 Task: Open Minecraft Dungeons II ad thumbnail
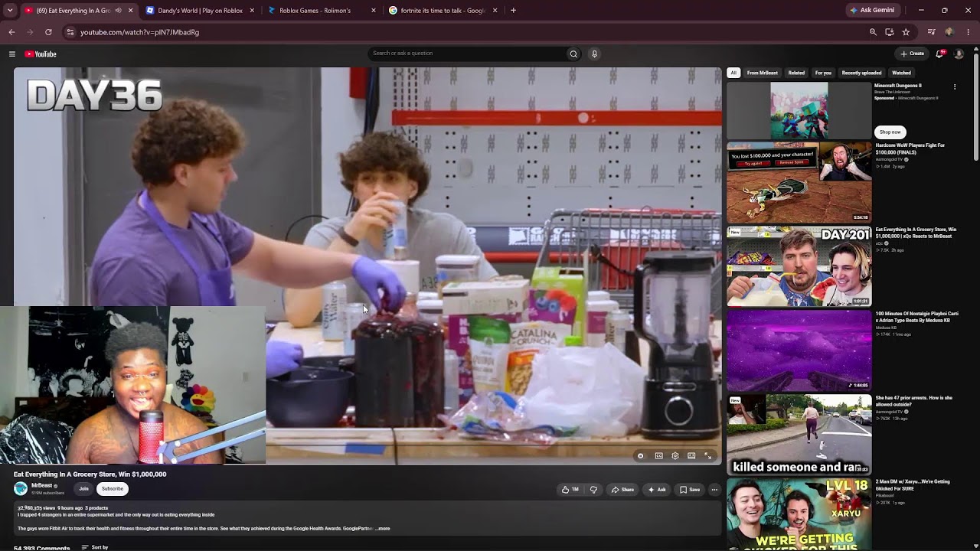point(799,110)
